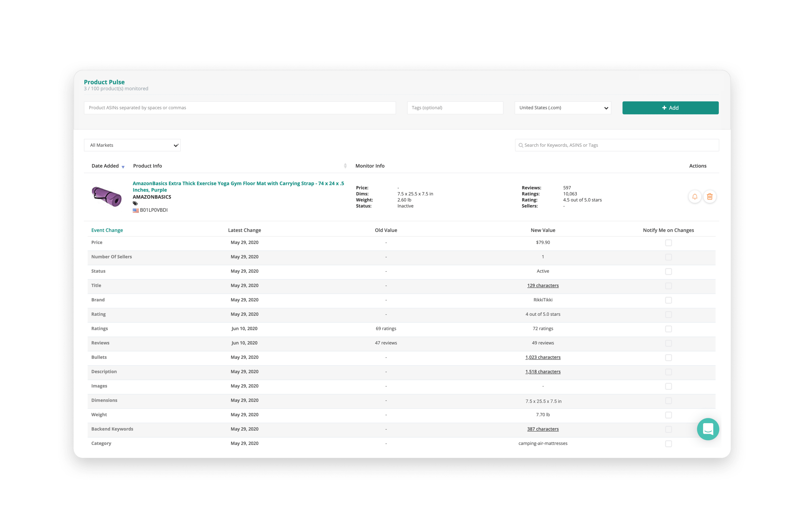
Task: Click the AMAZONBASICS brand name
Action: [152, 197]
